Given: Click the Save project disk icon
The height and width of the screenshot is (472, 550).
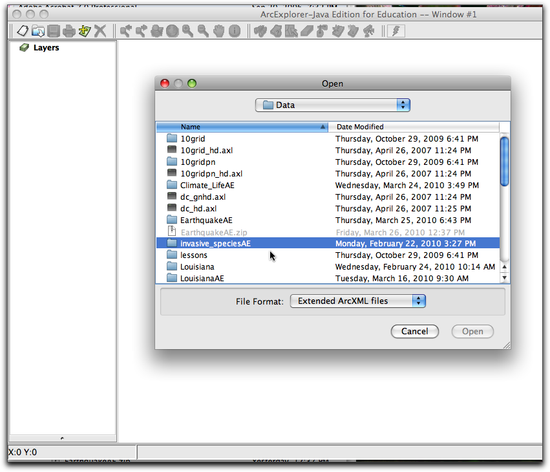Looking at the screenshot, I should [x=53, y=31].
